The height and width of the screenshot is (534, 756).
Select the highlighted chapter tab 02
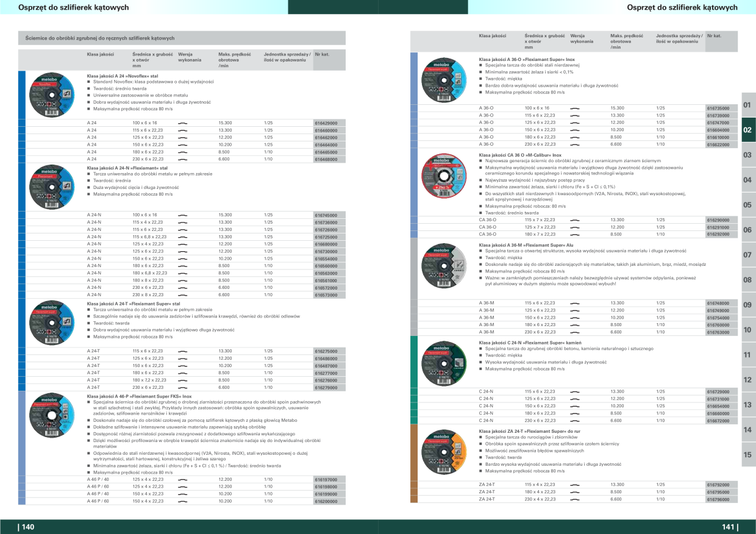(x=747, y=130)
